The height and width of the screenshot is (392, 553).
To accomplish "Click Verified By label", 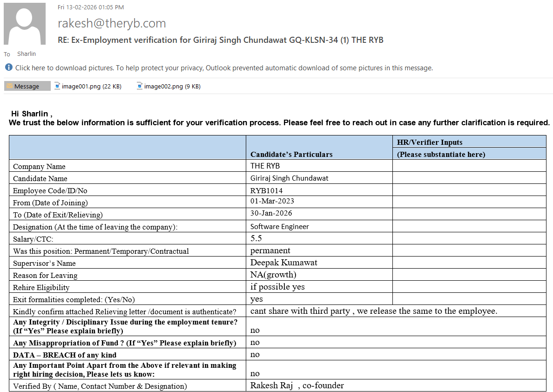I will pos(100,386).
